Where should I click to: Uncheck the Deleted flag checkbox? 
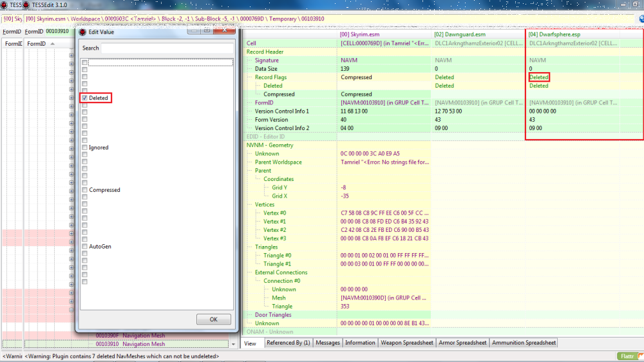(x=84, y=98)
